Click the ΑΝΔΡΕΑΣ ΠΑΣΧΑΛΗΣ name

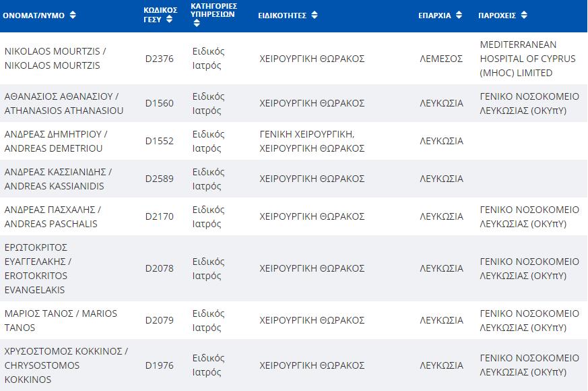pos(53,216)
